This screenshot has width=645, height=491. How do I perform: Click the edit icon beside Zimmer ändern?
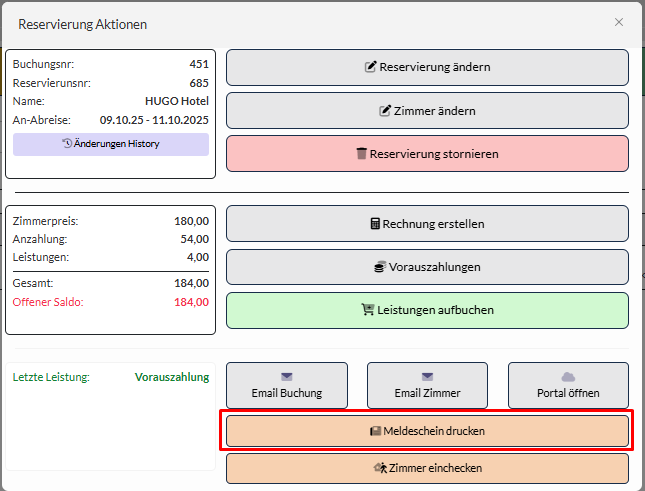coord(386,111)
